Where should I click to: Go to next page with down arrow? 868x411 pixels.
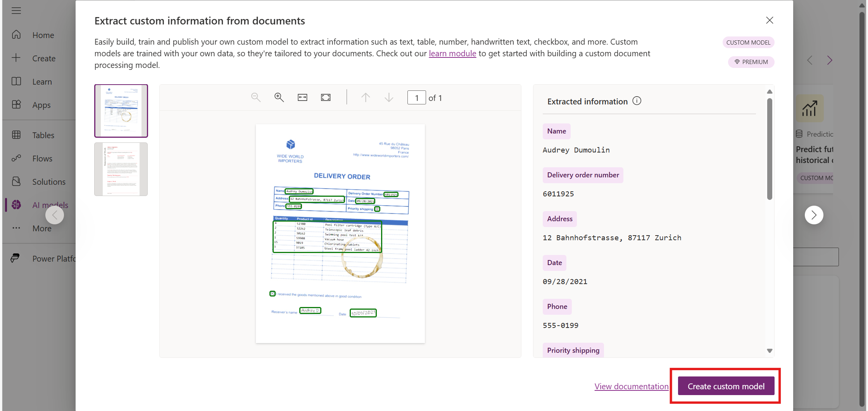tap(389, 97)
